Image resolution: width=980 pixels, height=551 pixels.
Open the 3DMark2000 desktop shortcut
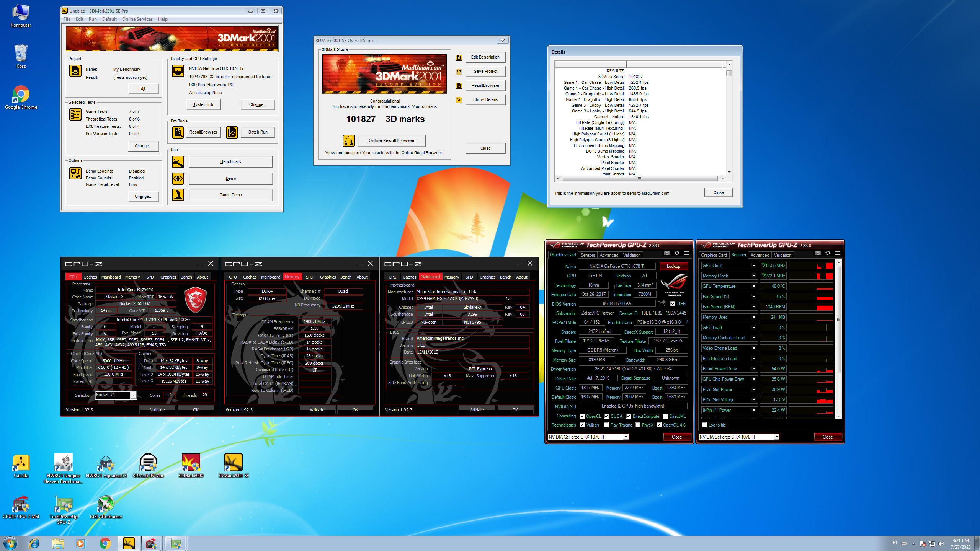[191, 466]
